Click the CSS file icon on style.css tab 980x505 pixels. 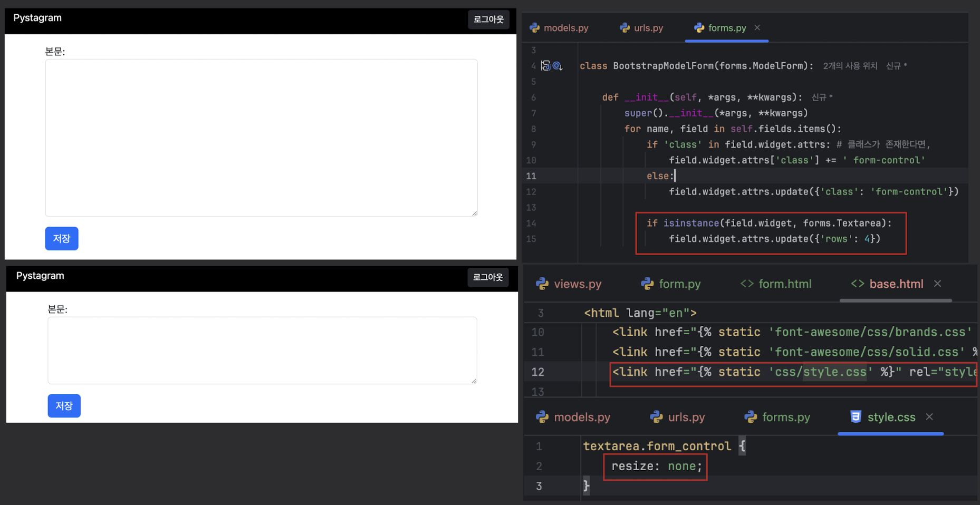(x=856, y=417)
